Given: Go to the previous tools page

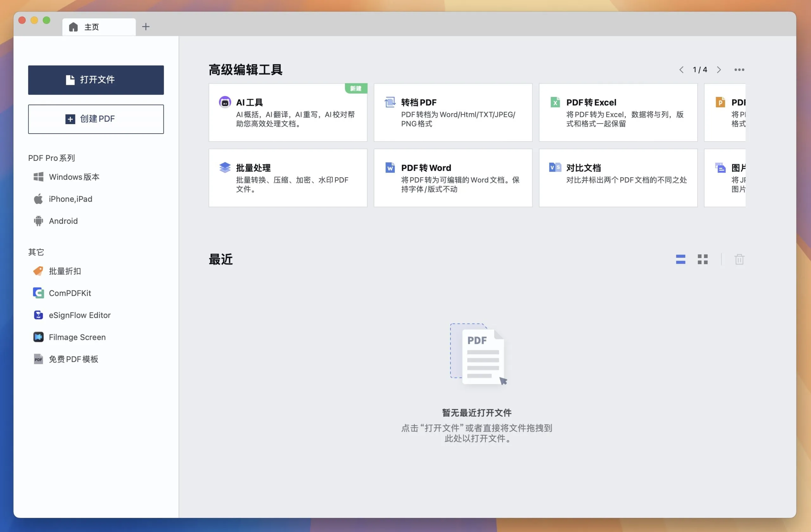Looking at the screenshot, I should [x=681, y=70].
